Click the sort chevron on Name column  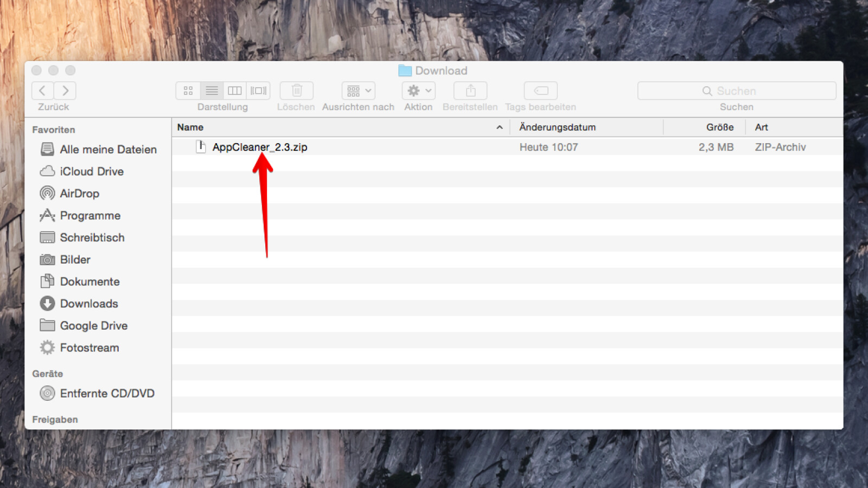tap(500, 127)
